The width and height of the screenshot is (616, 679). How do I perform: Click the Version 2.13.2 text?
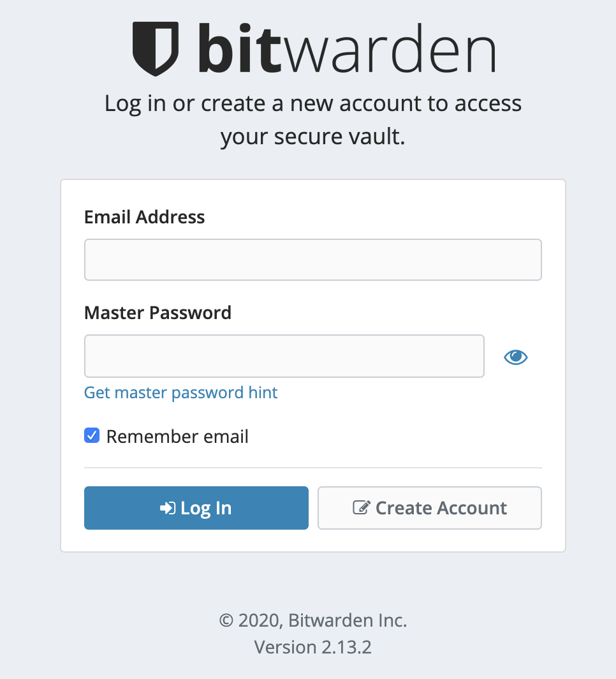[x=312, y=647]
